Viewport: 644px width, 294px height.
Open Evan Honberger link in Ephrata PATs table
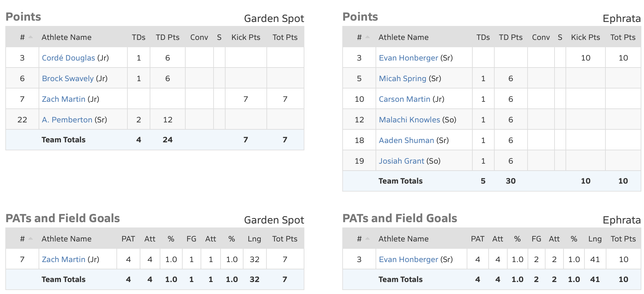pyautogui.click(x=408, y=259)
